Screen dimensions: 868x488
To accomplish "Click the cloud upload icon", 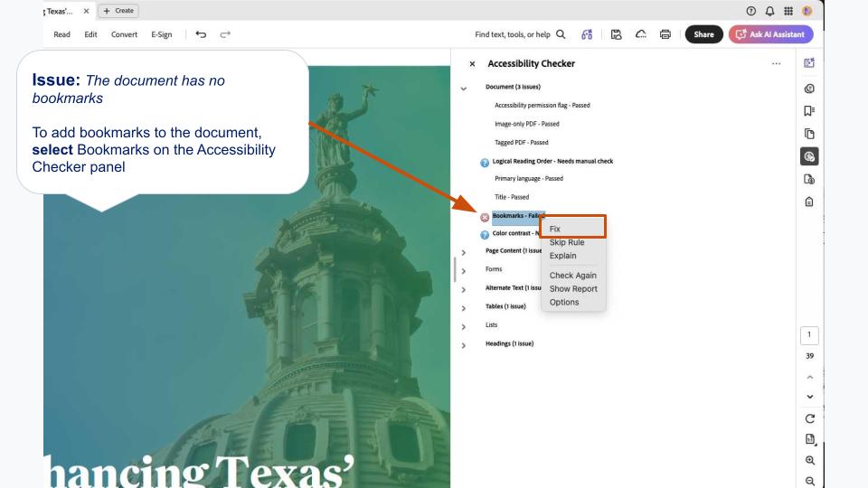I will 640,34.
